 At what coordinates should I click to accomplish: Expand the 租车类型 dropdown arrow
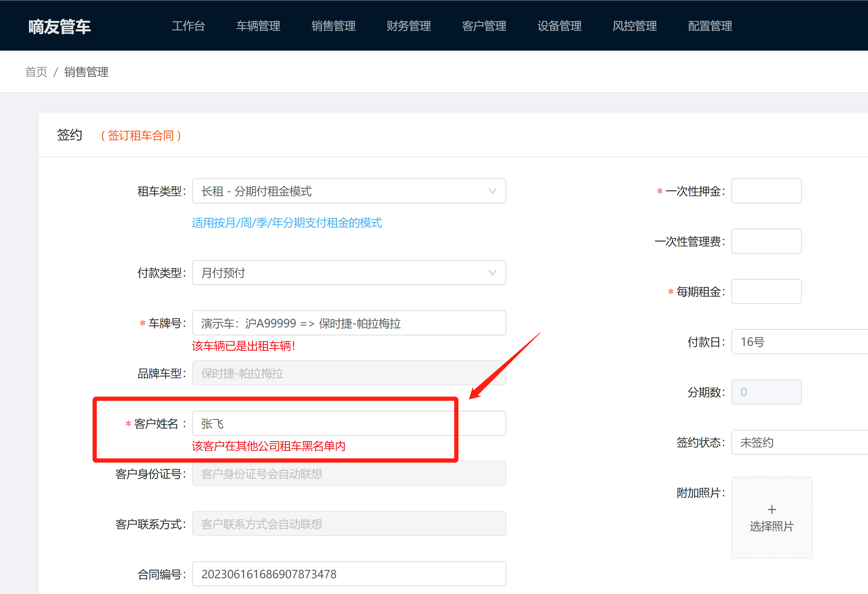point(492,191)
